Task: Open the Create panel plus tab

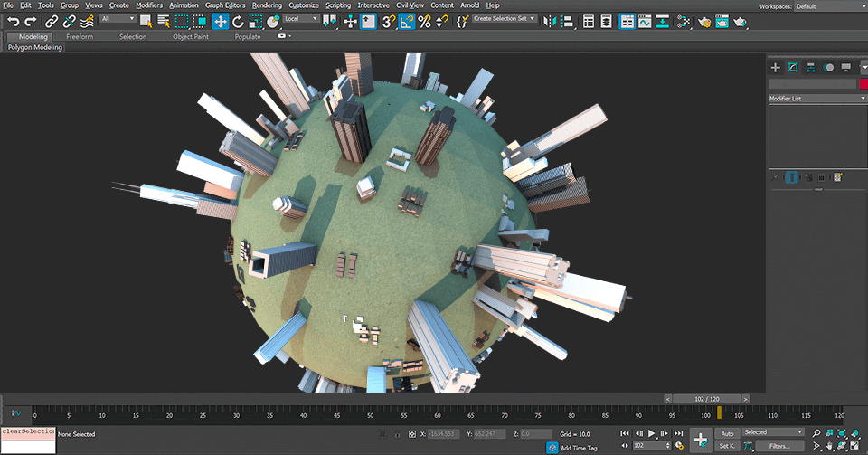Action: coord(776,68)
